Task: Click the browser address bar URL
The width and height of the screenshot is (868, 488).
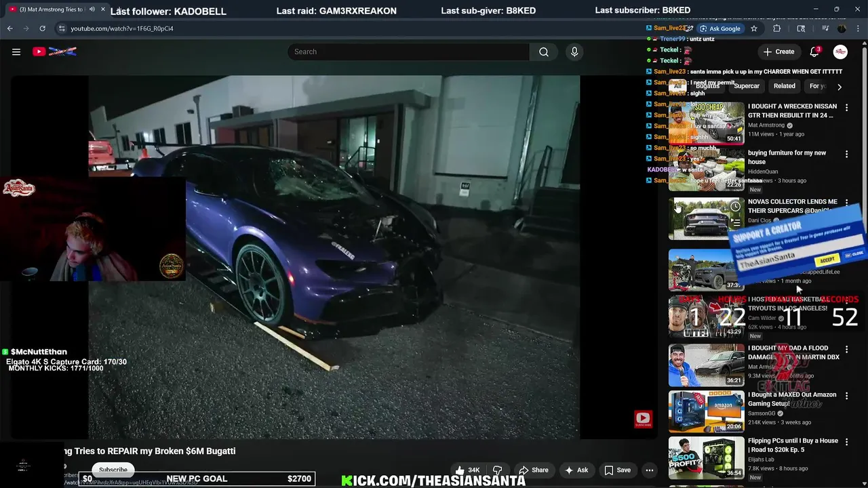Action: 122,28
